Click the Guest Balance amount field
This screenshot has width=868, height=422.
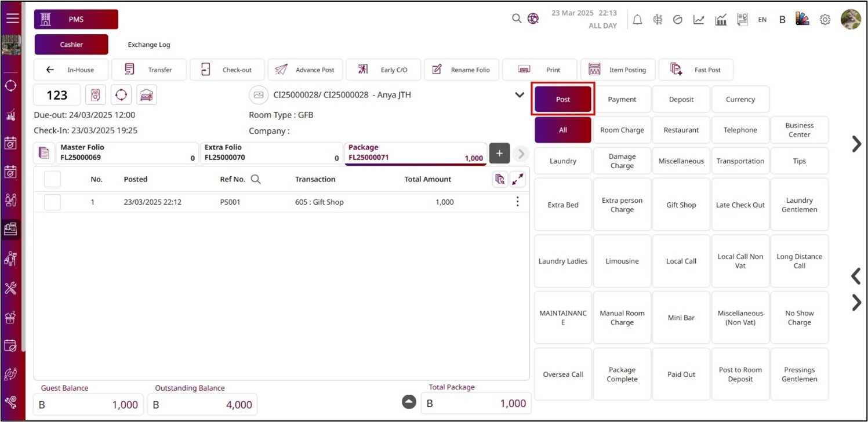[88, 405]
